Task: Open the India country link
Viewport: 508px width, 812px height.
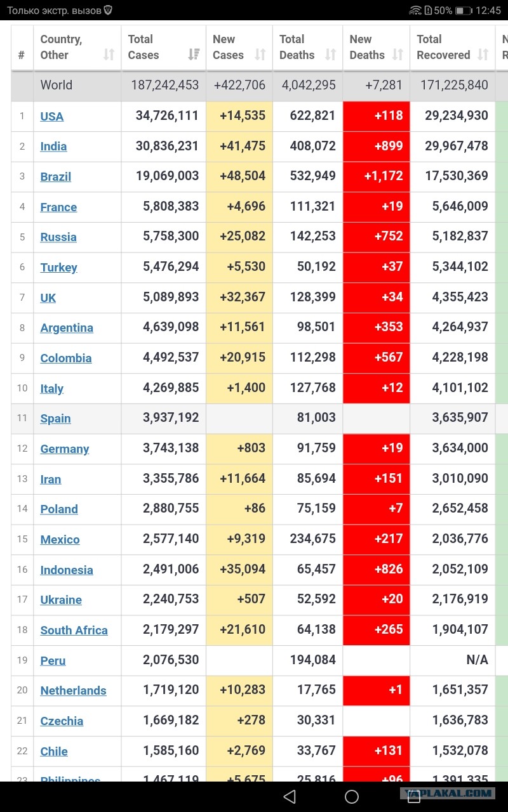Action: (53, 147)
